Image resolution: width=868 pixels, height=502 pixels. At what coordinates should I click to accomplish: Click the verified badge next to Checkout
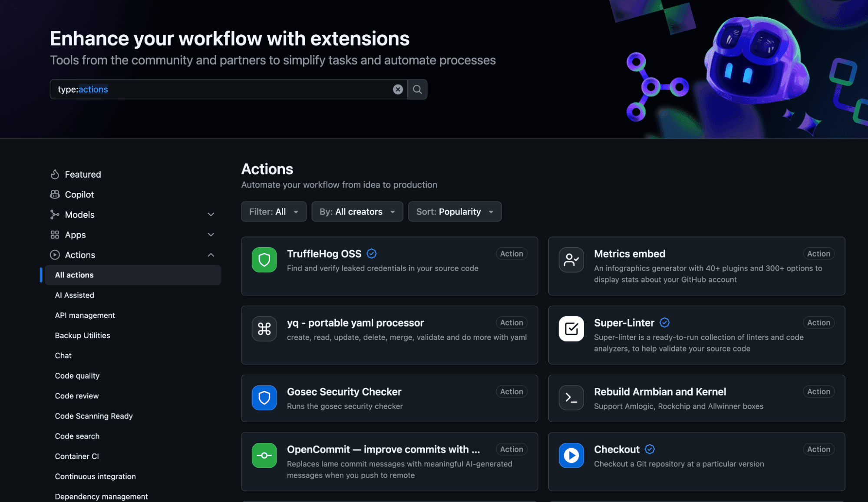[x=650, y=449]
